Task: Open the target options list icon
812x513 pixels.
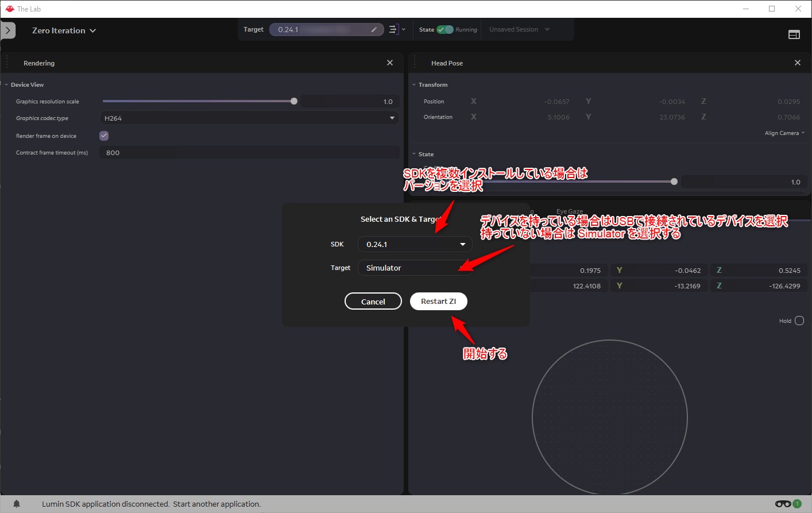Action: coord(397,29)
